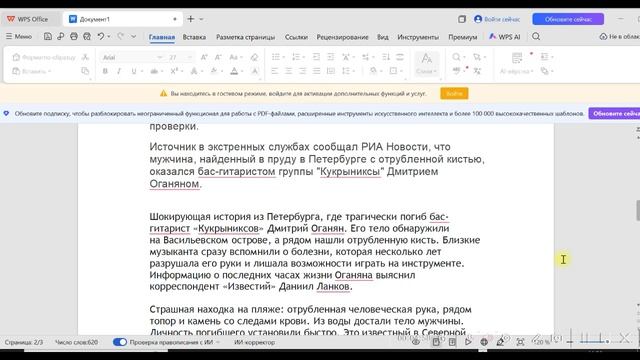The height and width of the screenshot is (360, 640).
Task: Click the Войти сейчас account link
Action: click(497, 19)
